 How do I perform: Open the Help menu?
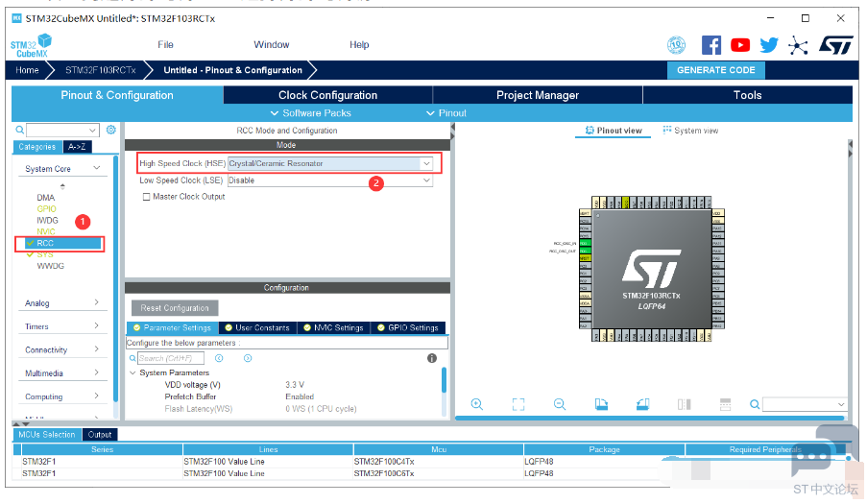pyautogui.click(x=359, y=45)
